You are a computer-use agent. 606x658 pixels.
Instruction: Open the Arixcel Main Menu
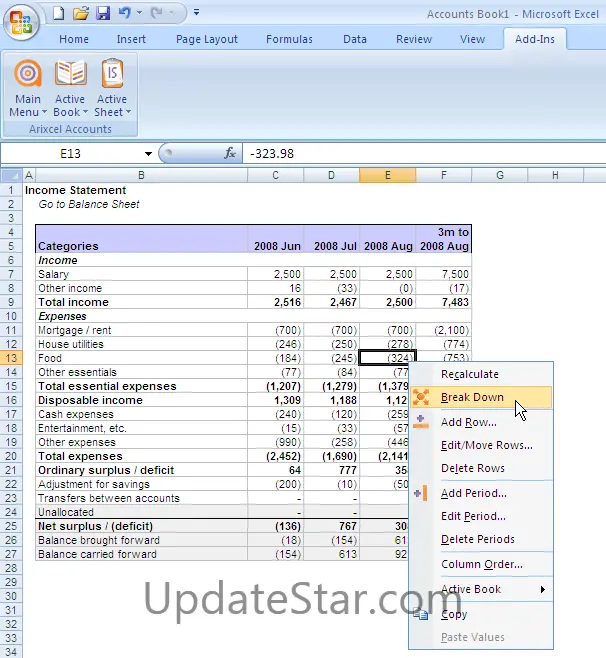pyautogui.click(x=28, y=88)
